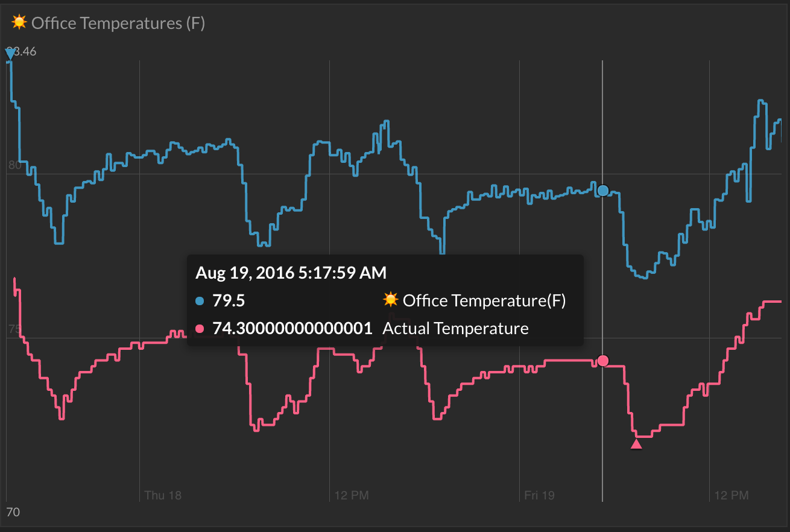Click the blue legend dot next to 79.5
Viewport: 790px width, 532px height.
[201, 300]
